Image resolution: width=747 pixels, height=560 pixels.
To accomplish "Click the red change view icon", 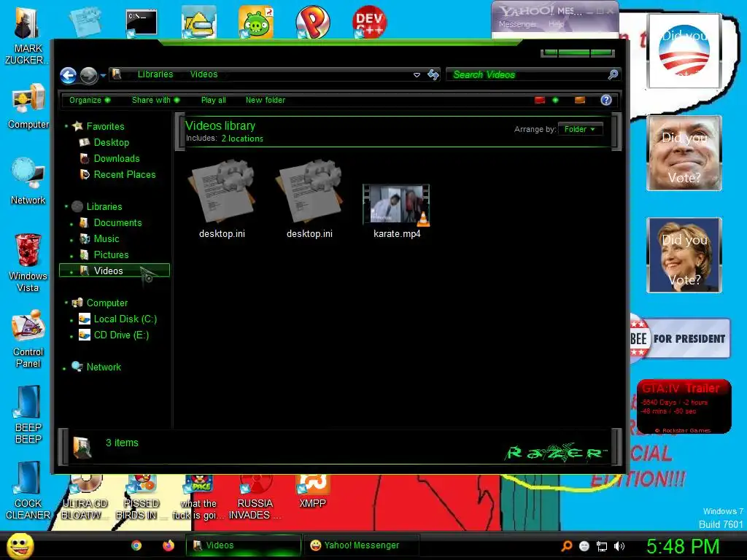I will [x=540, y=100].
